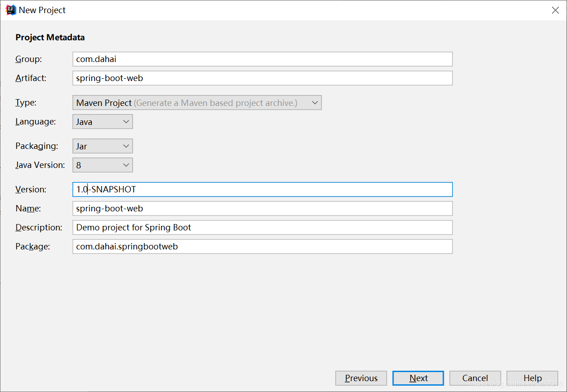Click the Project Metadata heading
This screenshot has width=567, height=392.
pyautogui.click(x=50, y=38)
